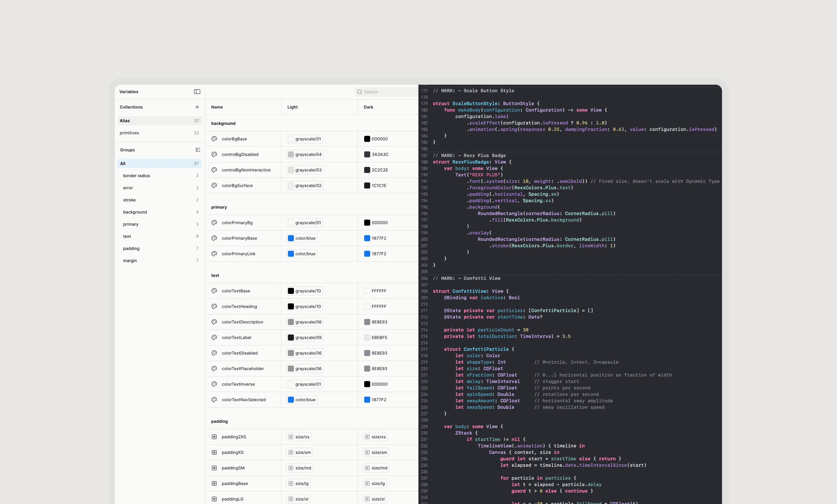Image resolution: width=837 pixels, height=504 pixels.
Task: Open the border radius group
Action: 137,176
